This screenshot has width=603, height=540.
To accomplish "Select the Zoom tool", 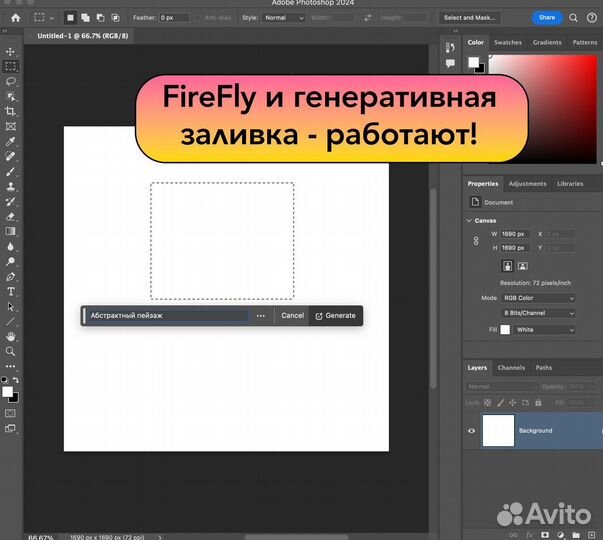I will tap(10, 352).
